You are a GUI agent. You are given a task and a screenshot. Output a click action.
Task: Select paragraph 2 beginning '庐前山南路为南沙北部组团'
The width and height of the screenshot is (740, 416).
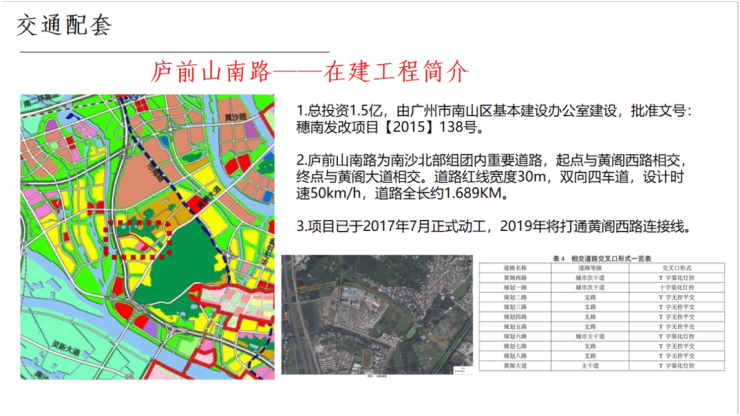[491, 177]
